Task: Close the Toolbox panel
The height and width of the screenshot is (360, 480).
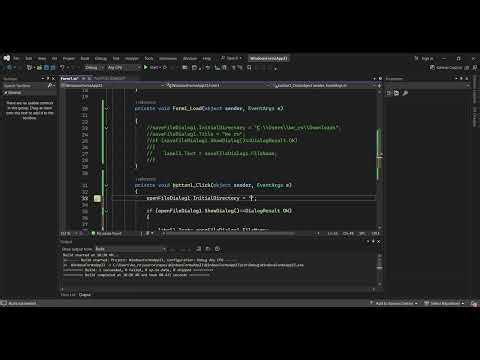Action: coord(53,79)
